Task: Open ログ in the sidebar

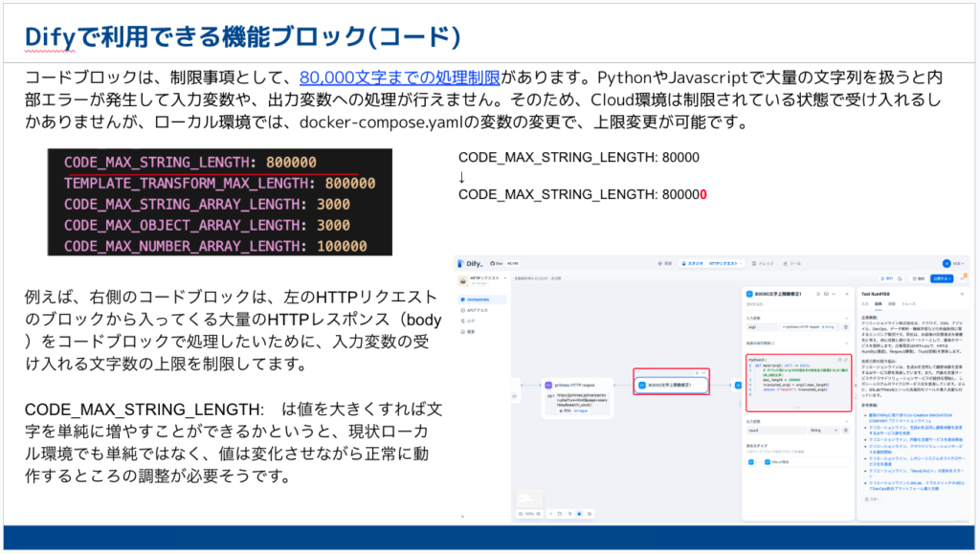Action: tap(468, 321)
